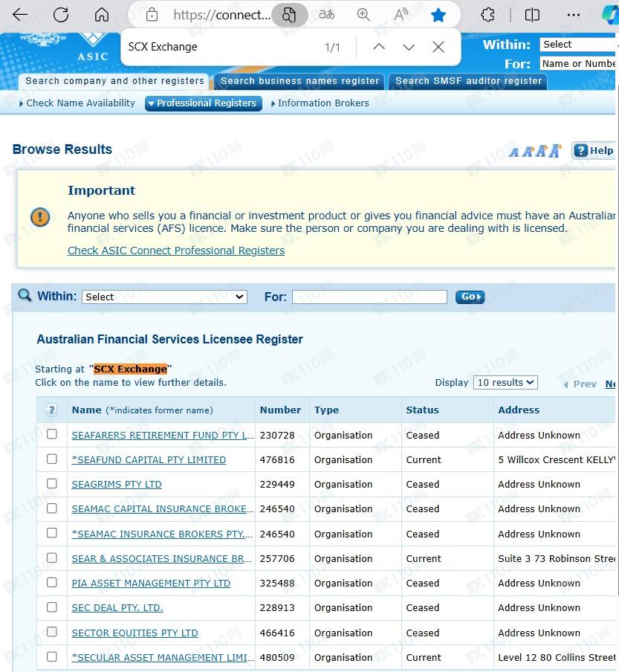Open the browser settings ellipsis menu
The image size is (619, 672).
click(573, 15)
